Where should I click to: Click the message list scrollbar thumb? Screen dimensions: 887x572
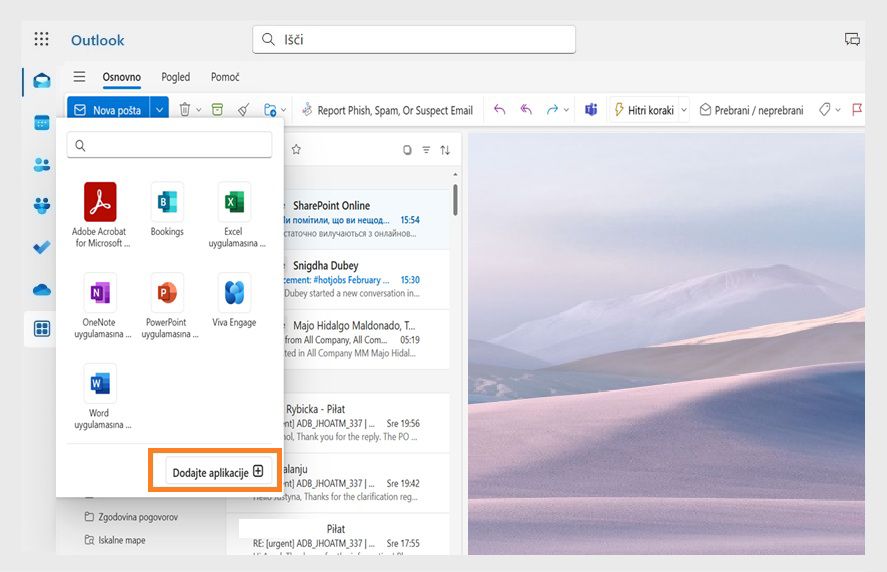point(455,199)
